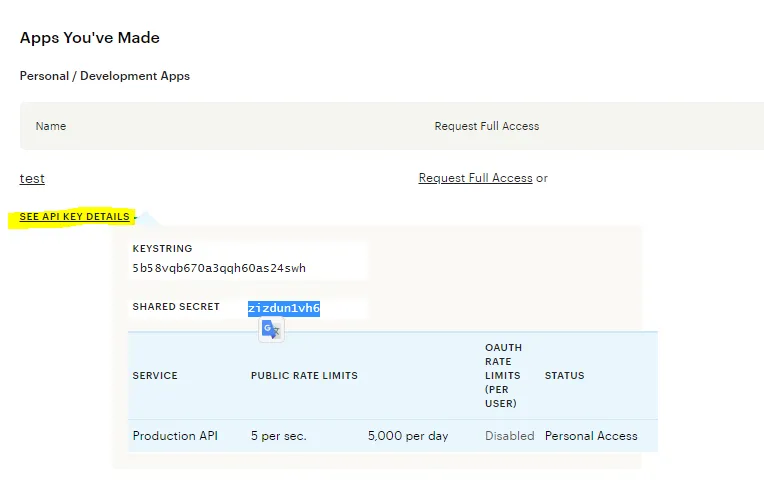This screenshot has height=480, width=764.
Task: Open the test app link
Action: (32, 178)
